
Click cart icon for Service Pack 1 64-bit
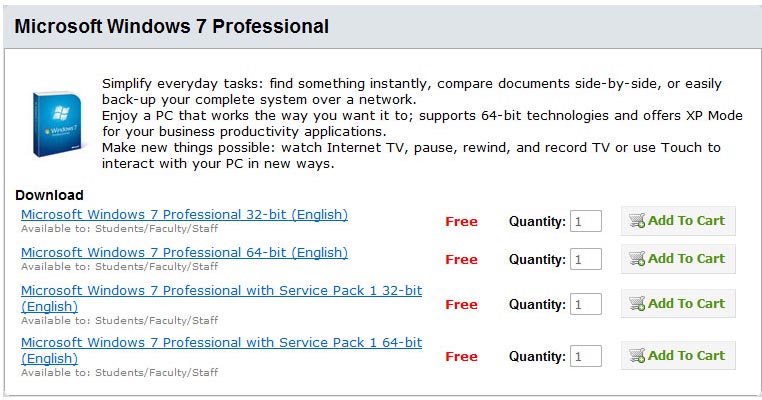point(637,356)
